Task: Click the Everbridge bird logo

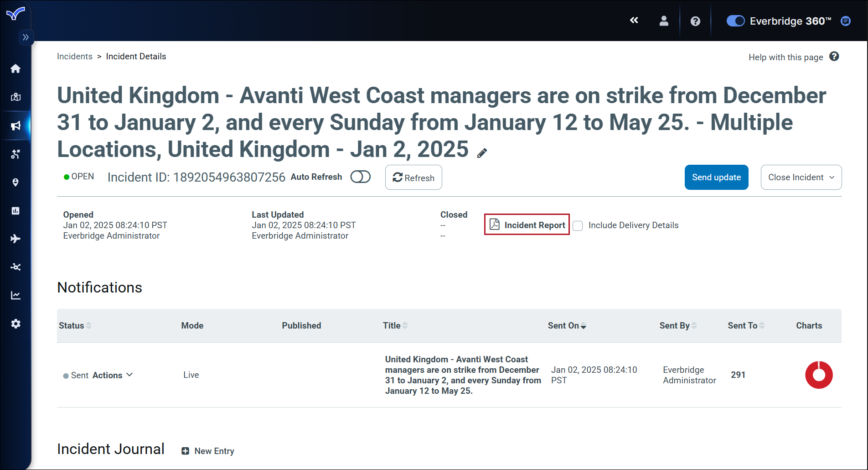Action: (15, 14)
